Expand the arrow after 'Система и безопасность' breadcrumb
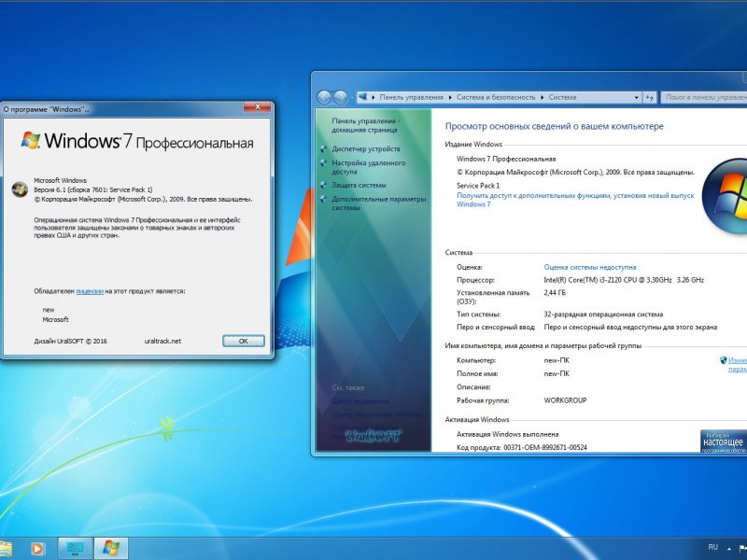747x560 pixels. pos(543,97)
